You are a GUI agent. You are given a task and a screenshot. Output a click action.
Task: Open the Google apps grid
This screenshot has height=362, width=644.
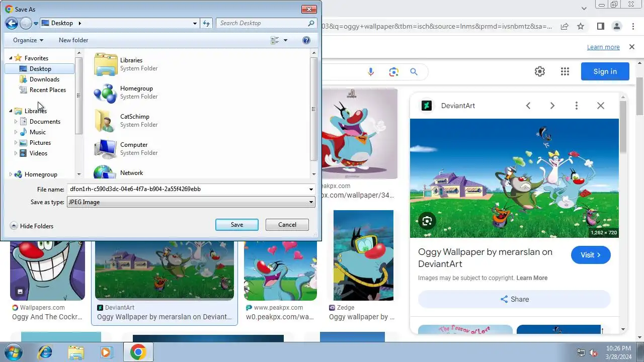coord(565,71)
